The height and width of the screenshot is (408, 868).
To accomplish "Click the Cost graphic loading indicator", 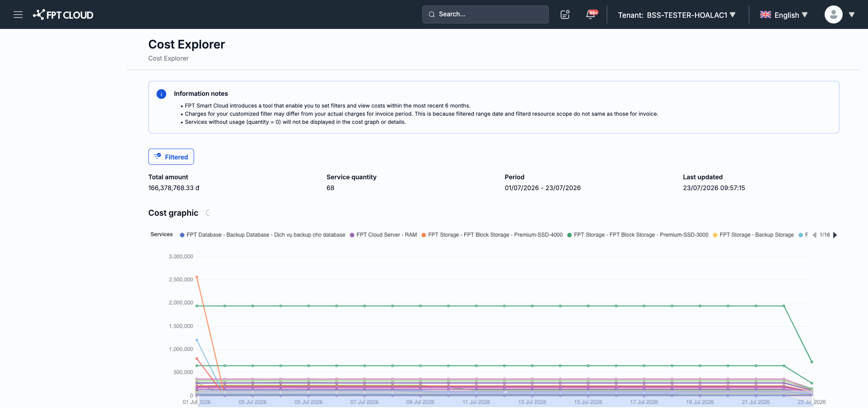I will (208, 213).
